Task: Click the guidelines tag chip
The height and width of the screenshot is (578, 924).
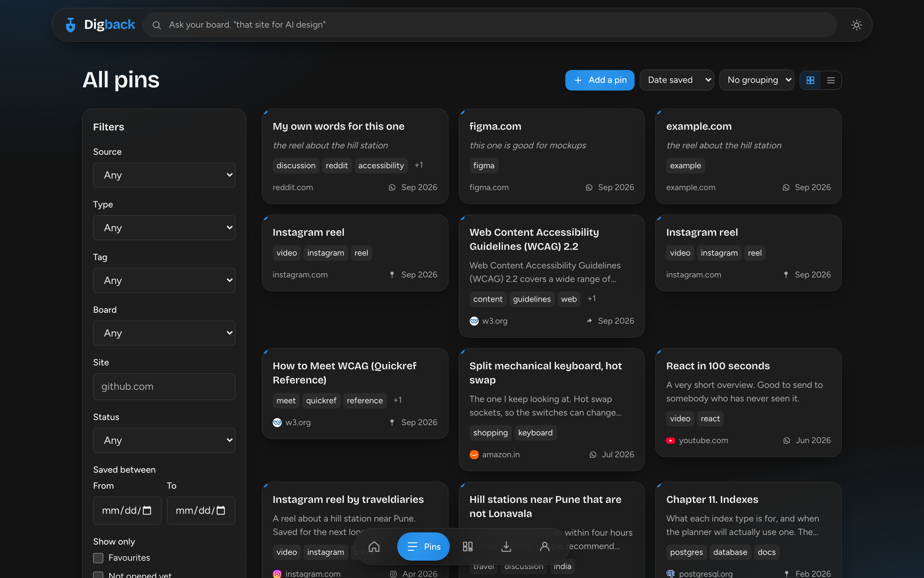Action: 532,299
